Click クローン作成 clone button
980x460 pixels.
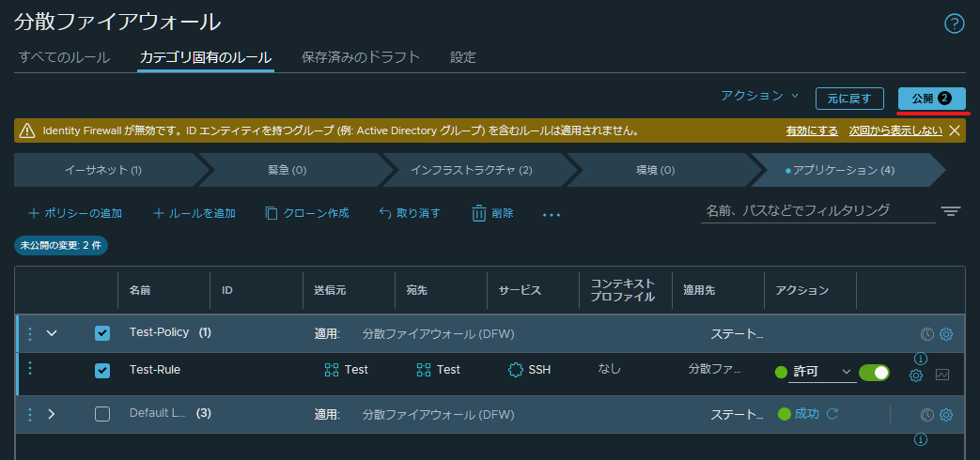pyautogui.click(x=307, y=213)
